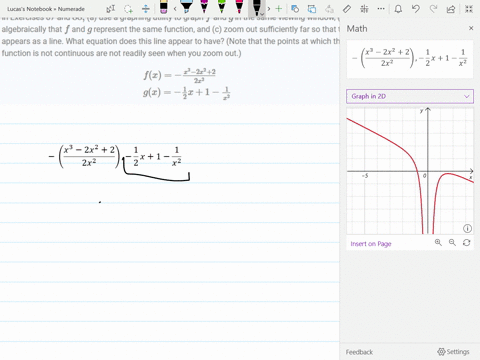Select the text/object selection tool

(110, 9)
